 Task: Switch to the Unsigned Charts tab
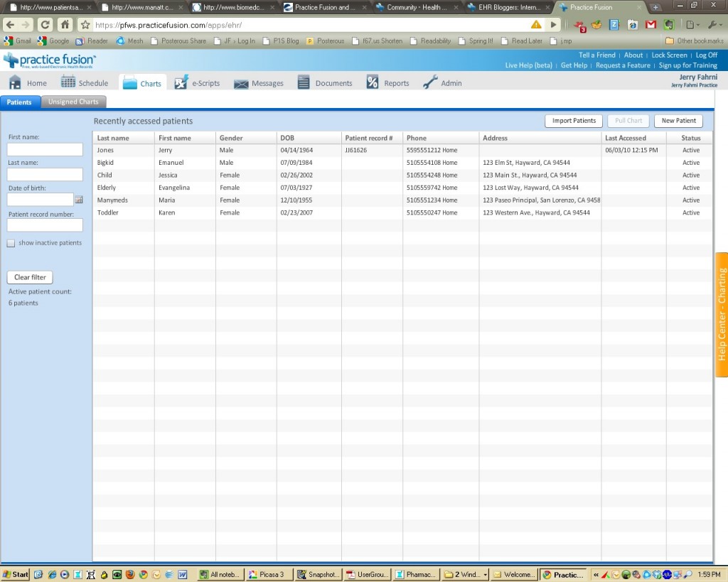coord(74,101)
